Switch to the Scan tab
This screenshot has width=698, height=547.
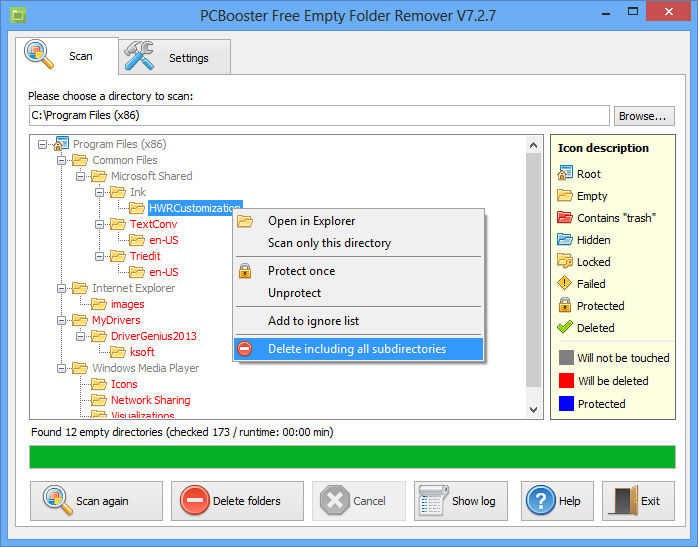[67, 56]
